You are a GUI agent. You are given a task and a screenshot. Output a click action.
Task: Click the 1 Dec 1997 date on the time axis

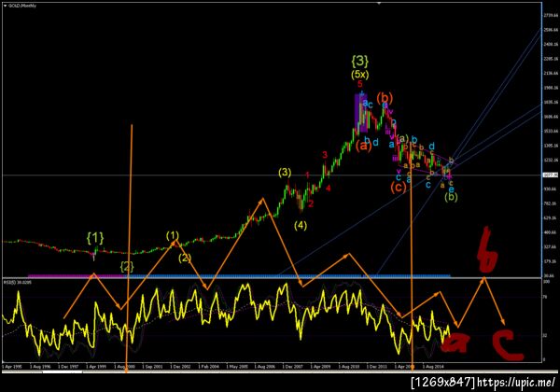(x=68, y=366)
